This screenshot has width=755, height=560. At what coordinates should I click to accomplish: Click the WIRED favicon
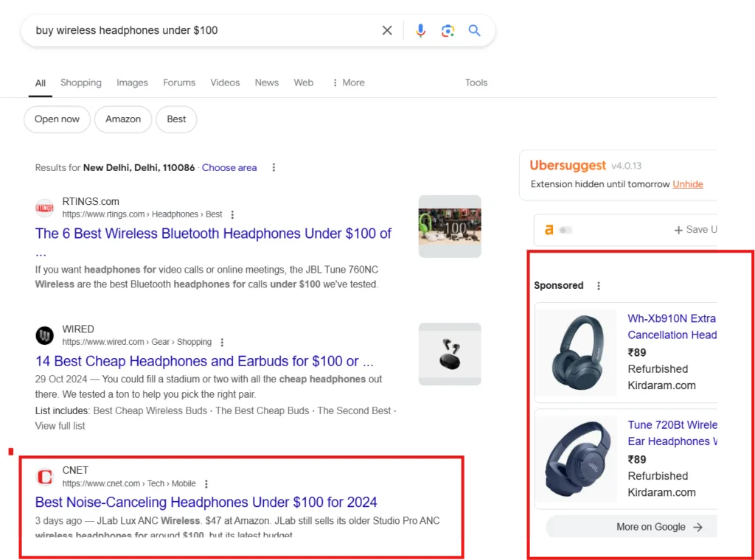tap(44, 335)
